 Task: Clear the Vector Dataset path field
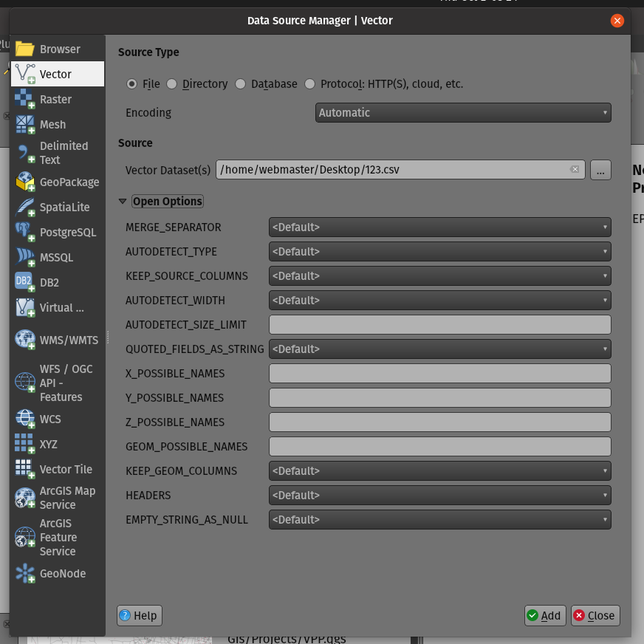pos(575,169)
